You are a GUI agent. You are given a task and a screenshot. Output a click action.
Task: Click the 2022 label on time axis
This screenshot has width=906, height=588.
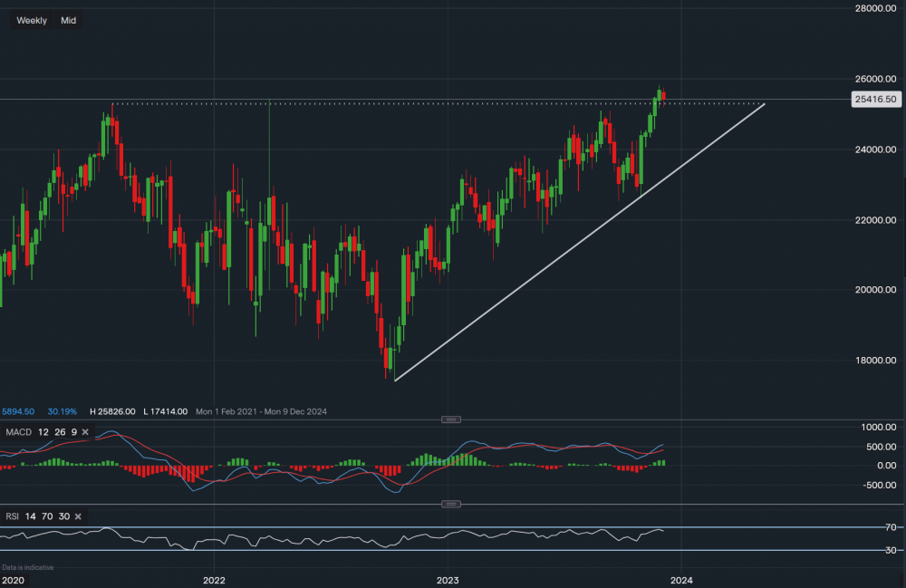pos(214,580)
